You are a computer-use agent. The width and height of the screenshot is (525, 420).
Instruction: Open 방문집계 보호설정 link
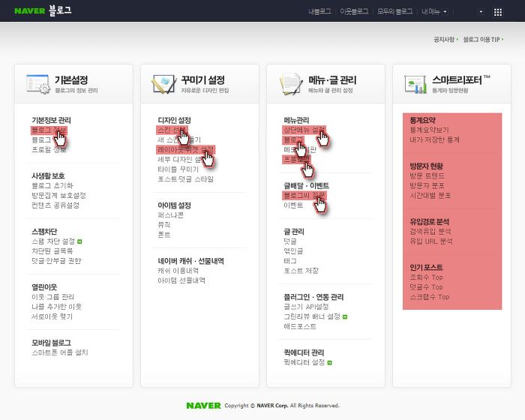point(58,195)
